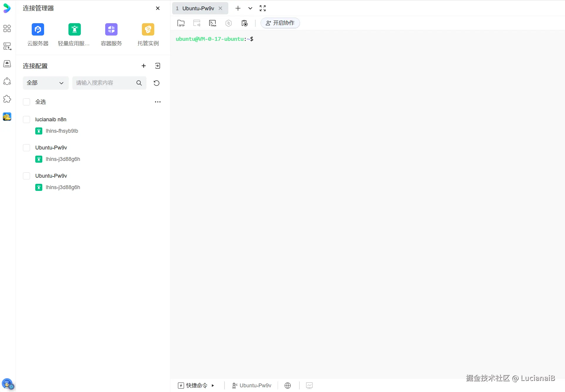Image resolution: width=565 pixels, height=392 pixels.
Task: Open lhins-fhsyb9lb under lucianaib n8n
Action: (62, 131)
